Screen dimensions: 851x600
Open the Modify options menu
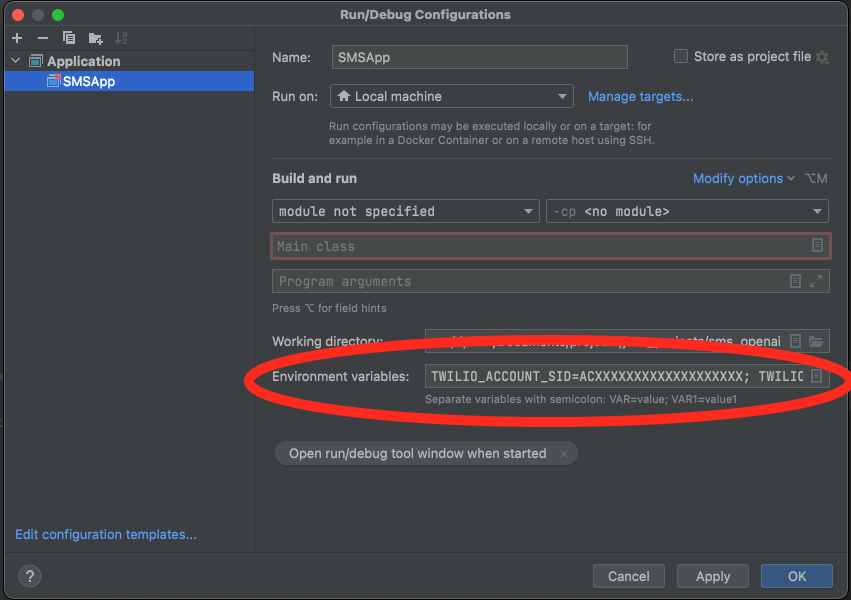[738, 178]
